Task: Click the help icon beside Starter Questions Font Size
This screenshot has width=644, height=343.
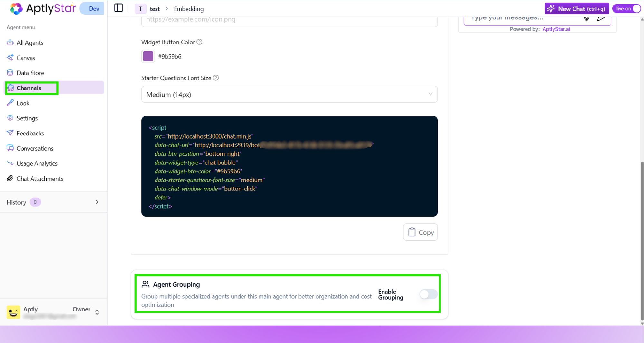Action: coord(216,78)
